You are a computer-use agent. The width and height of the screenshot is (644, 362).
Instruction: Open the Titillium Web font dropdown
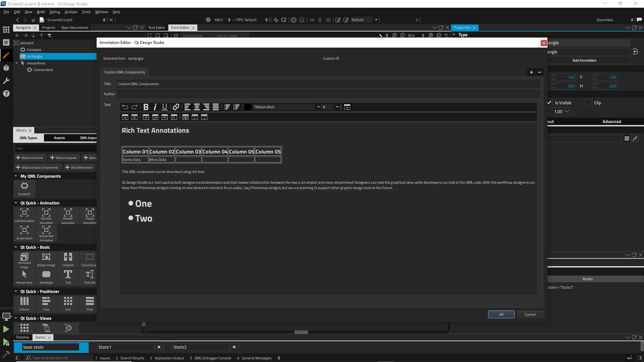tap(318, 107)
